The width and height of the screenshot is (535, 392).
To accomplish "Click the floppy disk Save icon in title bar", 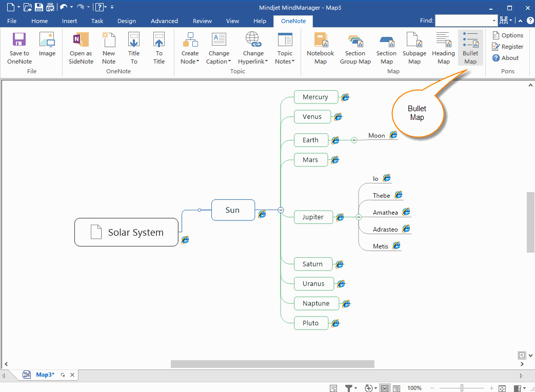I will pos(39,7).
